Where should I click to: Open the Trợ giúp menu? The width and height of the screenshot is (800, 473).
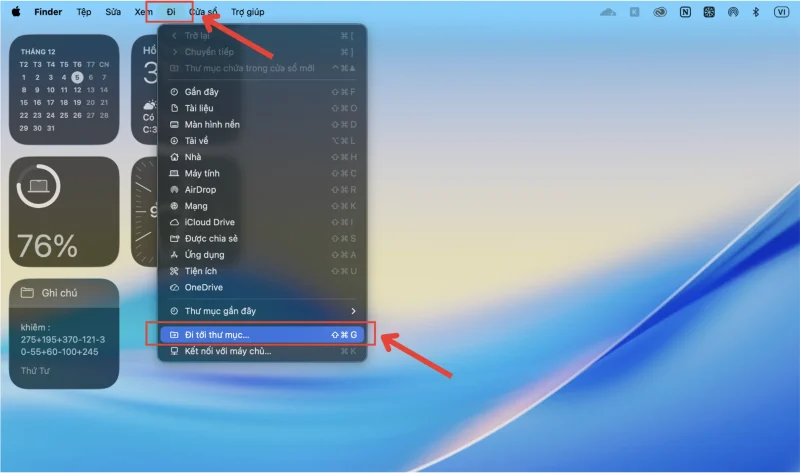(247, 12)
